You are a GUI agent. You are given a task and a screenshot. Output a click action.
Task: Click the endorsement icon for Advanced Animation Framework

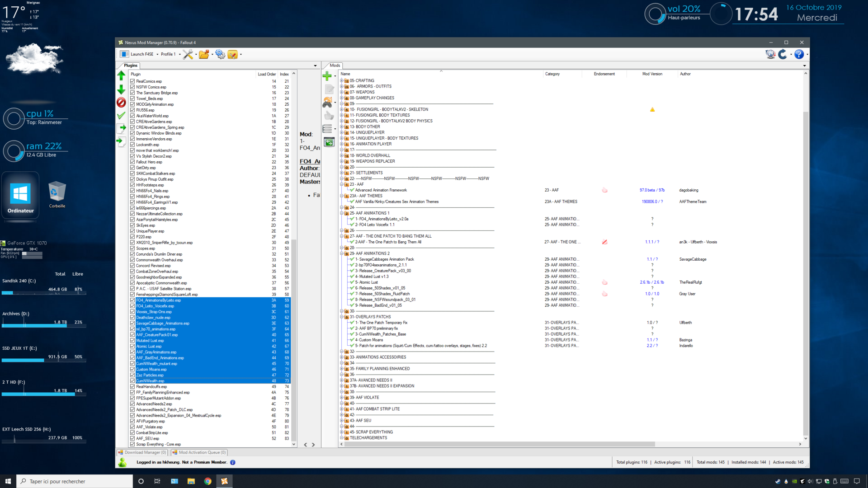[604, 190]
